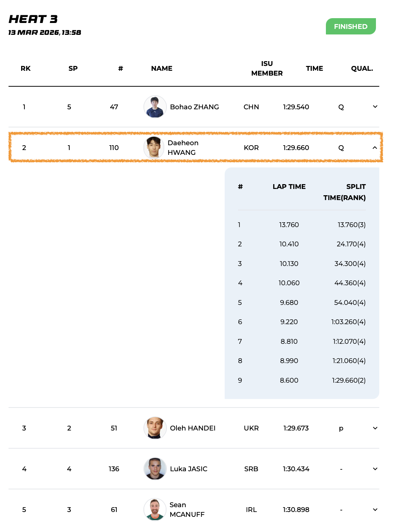Collapse Daeheon HWANG's lap details chevron
Screen dimensions: 393x532
(375, 147)
